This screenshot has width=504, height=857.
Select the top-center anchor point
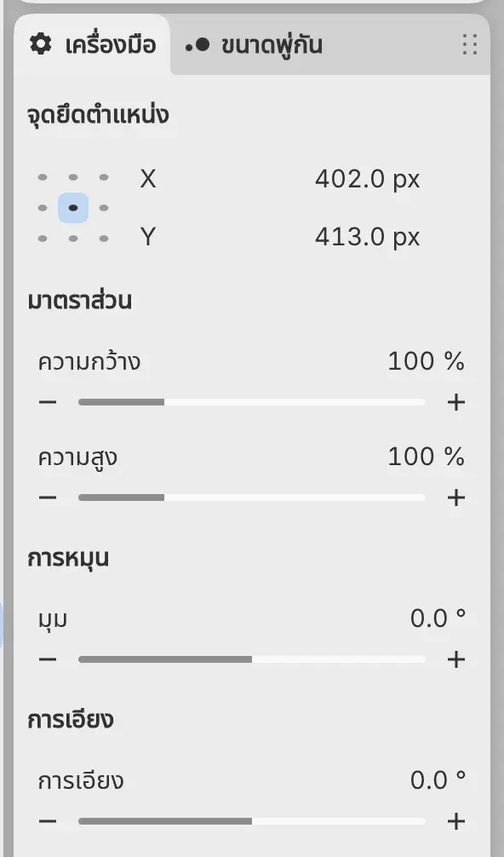point(73,177)
